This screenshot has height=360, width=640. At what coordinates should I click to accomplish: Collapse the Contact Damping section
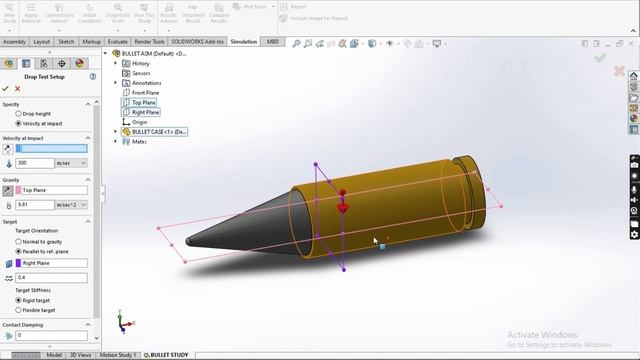[88, 324]
